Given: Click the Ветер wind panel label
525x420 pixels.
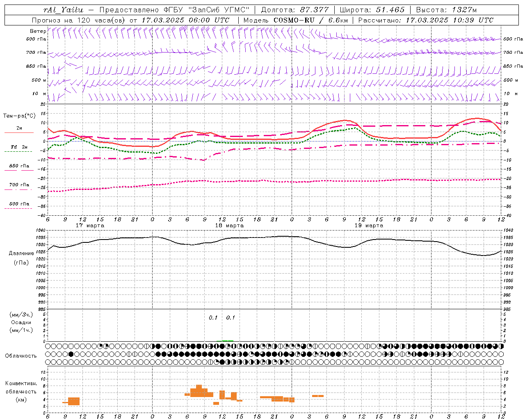Looking at the screenshot, I should [38, 31].
